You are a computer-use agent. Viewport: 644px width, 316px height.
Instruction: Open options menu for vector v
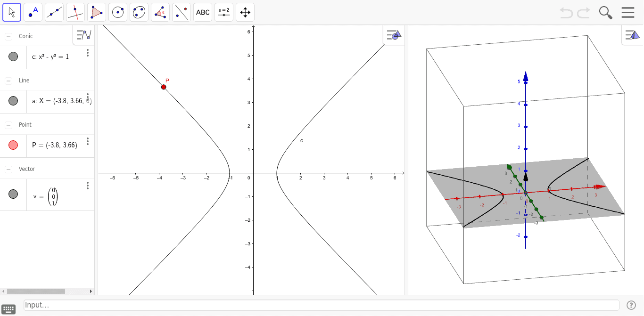coord(88,186)
